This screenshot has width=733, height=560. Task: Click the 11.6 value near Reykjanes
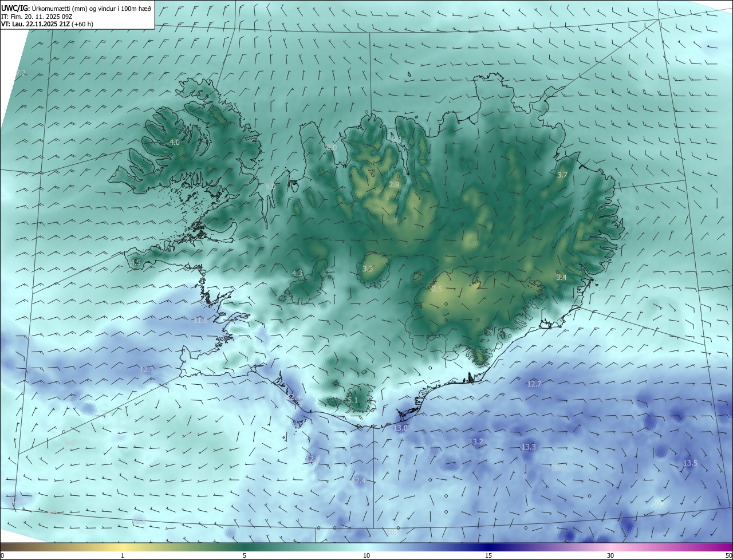[200, 321]
